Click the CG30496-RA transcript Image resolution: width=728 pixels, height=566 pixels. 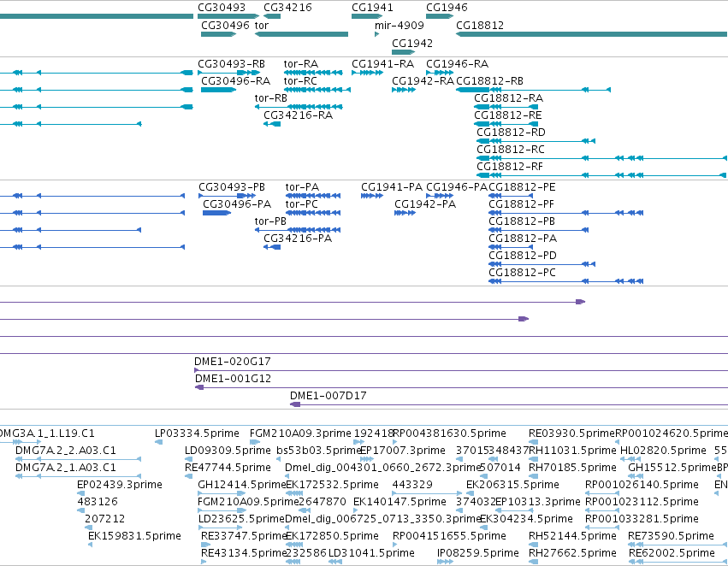click(x=219, y=90)
